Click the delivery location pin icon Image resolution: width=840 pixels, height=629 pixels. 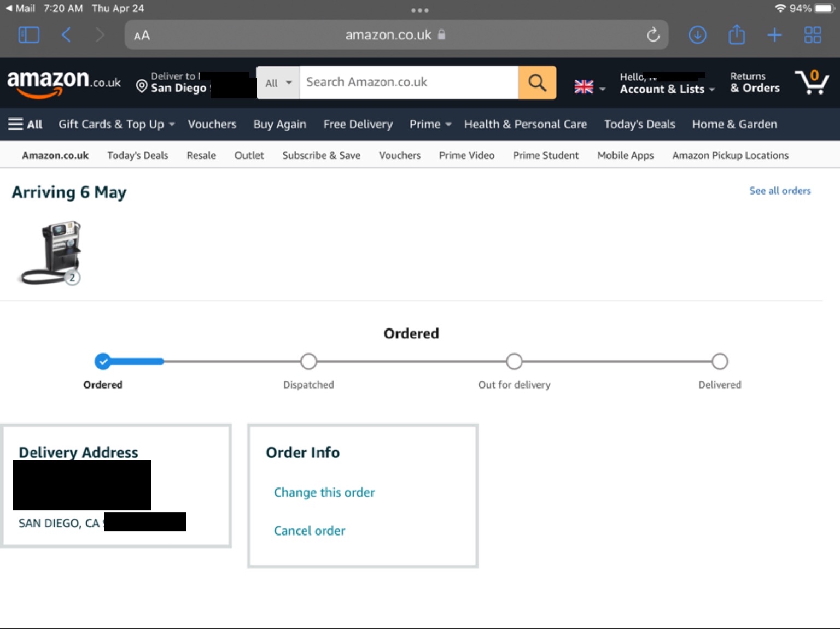(x=142, y=86)
